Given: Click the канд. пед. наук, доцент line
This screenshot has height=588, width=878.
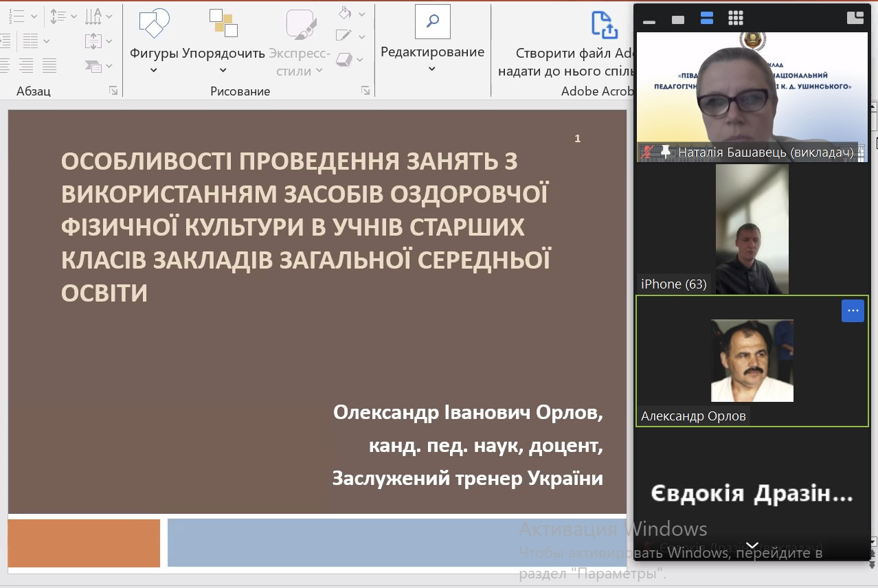Looking at the screenshot, I should pos(486,445).
